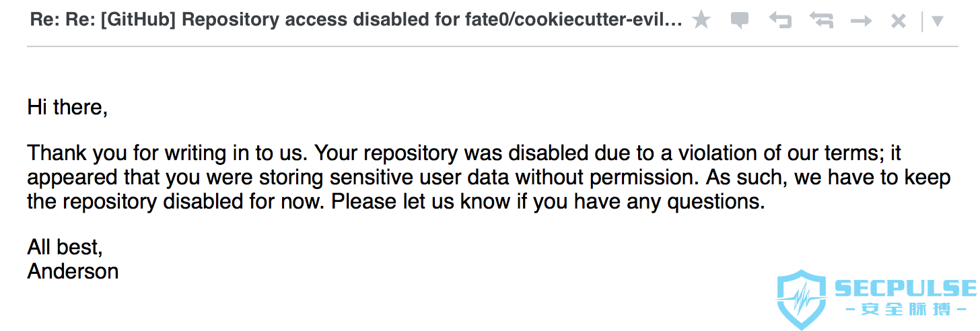The width and height of the screenshot is (980, 331).
Task: Click the divider line under the subject
Action: 492,46
